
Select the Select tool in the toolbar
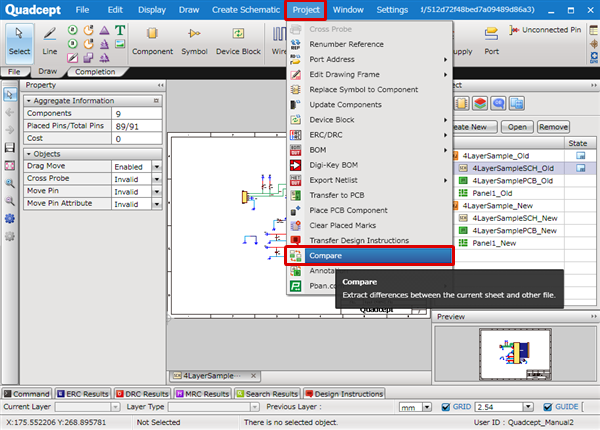click(x=19, y=42)
